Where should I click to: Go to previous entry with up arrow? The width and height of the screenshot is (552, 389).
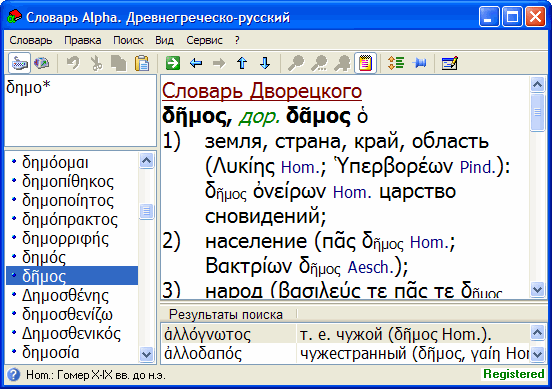[x=242, y=63]
